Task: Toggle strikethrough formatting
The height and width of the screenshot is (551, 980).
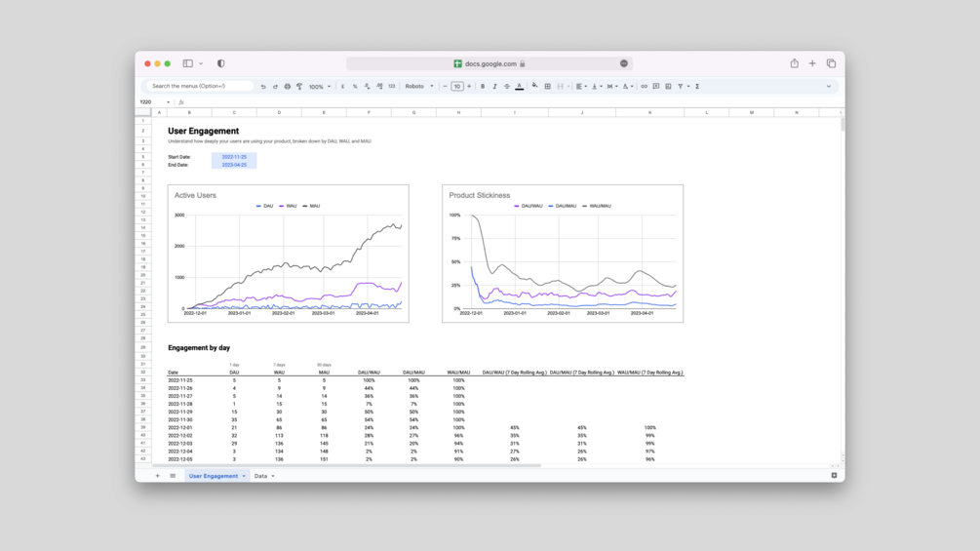Action: [x=507, y=86]
